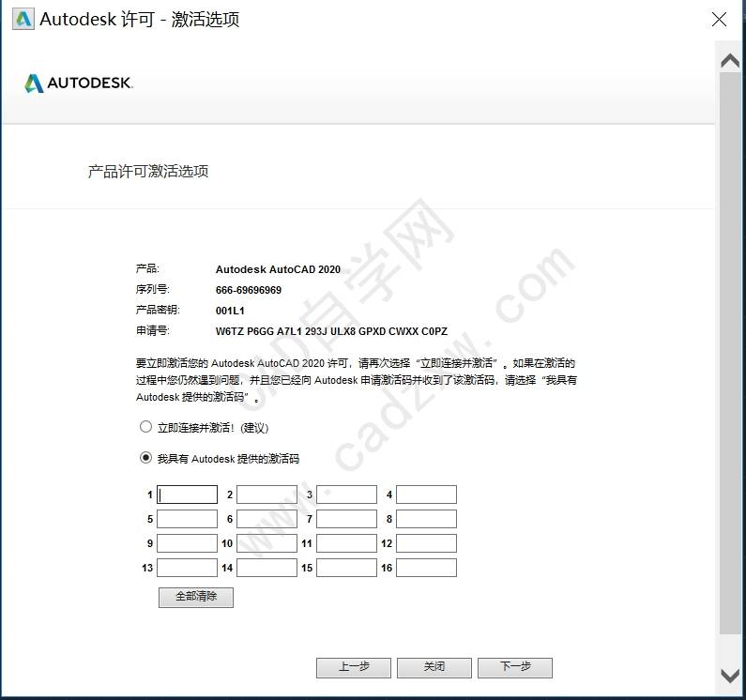Click the 关闭 close button
Screen dimensions: 746x700
(434, 668)
